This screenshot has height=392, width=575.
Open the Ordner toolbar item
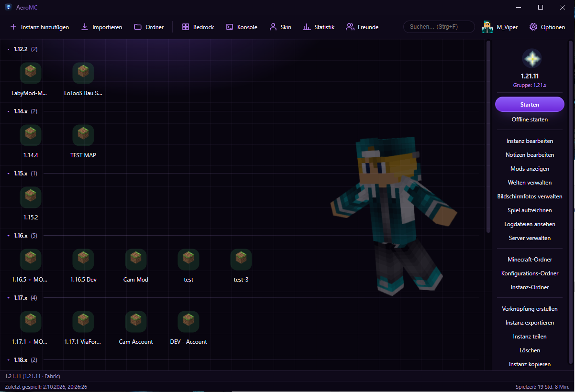coord(149,27)
